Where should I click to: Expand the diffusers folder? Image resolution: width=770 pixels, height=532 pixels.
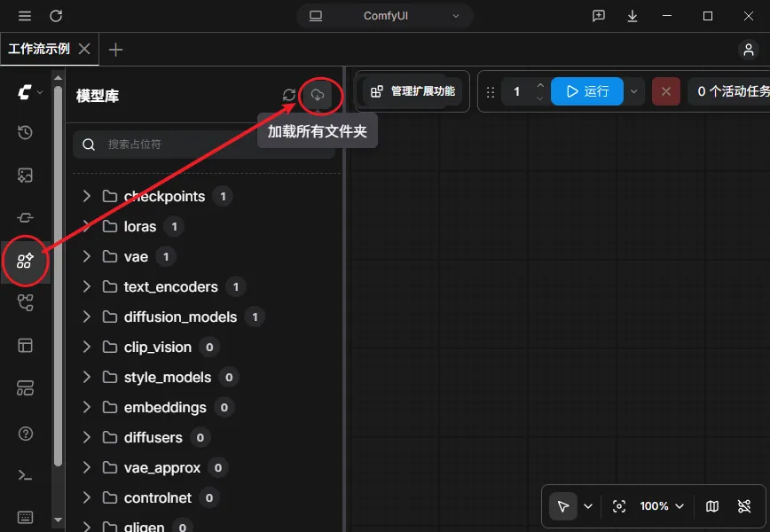(86, 437)
